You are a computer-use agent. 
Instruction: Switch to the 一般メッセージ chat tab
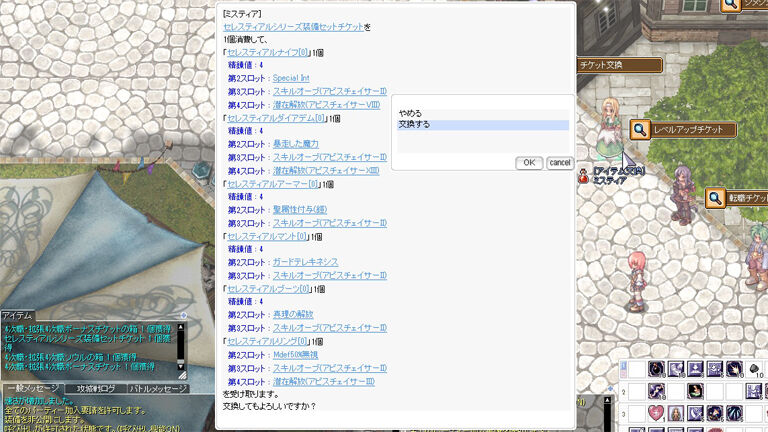coord(33,388)
